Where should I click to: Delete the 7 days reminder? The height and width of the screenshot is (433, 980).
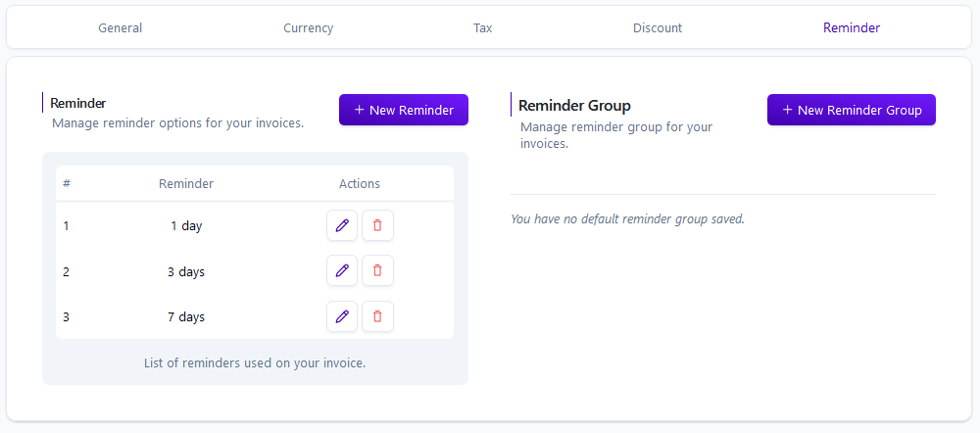click(377, 316)
